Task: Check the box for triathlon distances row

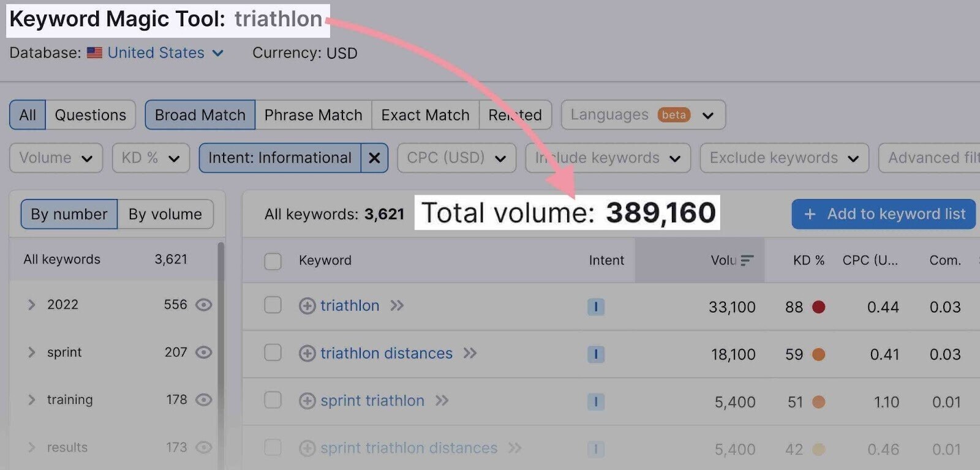Action: click(273, 353)
